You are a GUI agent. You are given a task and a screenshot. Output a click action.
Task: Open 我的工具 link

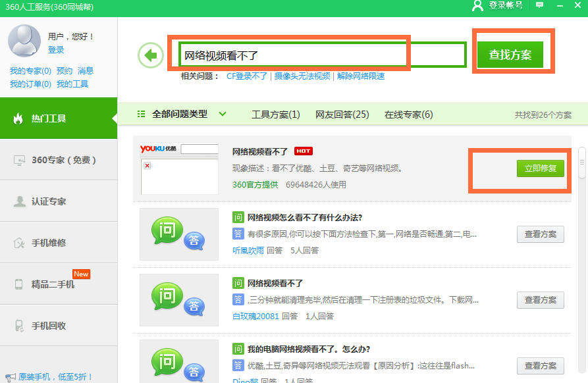tap(72, 84)
